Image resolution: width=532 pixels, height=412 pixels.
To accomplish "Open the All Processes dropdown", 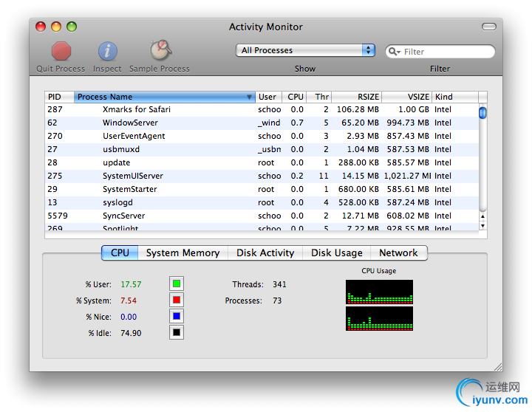I will coord(305,50).
